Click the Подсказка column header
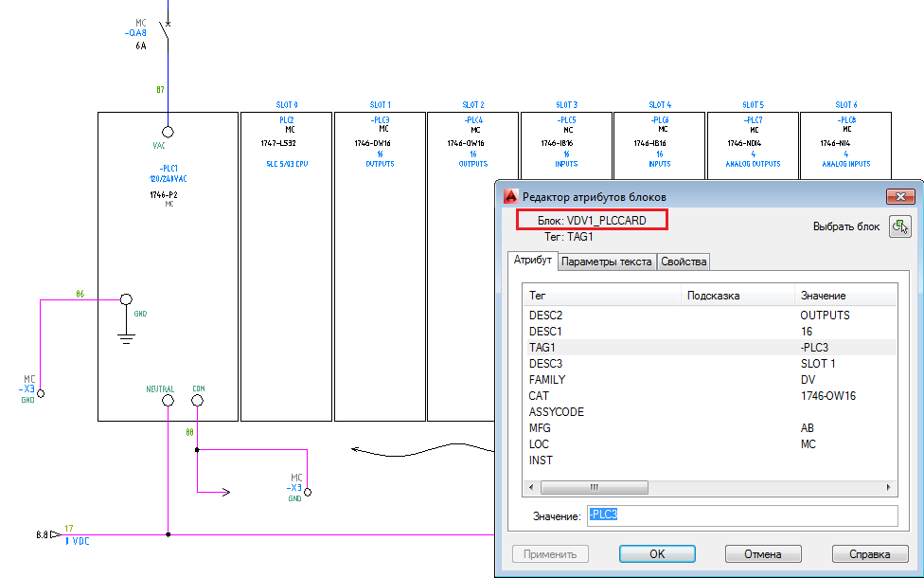 coord(737,296)
